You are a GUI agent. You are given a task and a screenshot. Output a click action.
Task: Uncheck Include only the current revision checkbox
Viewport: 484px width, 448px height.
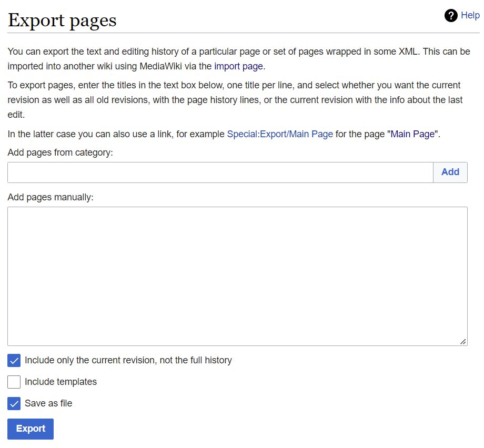pos(14,361)
